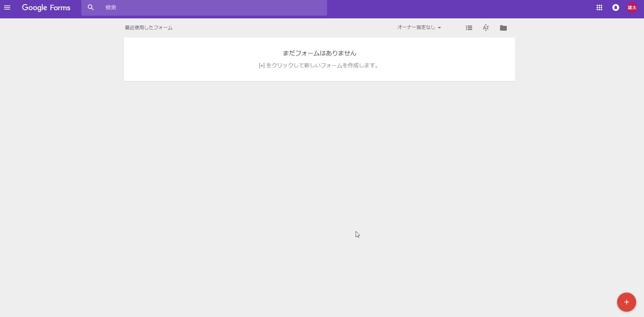This screenshot has width=644, height=317.
Task: Click the 最近使用したフォーム heading
Action: coord(149,28)
